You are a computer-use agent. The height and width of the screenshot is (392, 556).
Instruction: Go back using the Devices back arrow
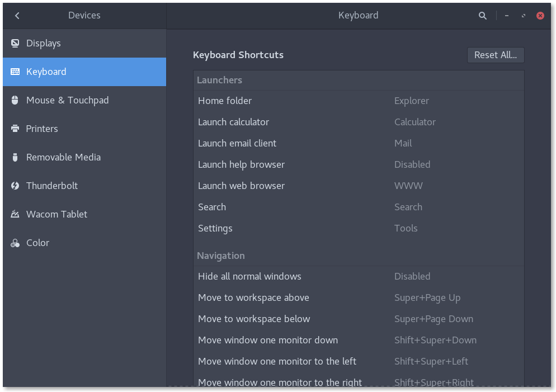[17, 16]
